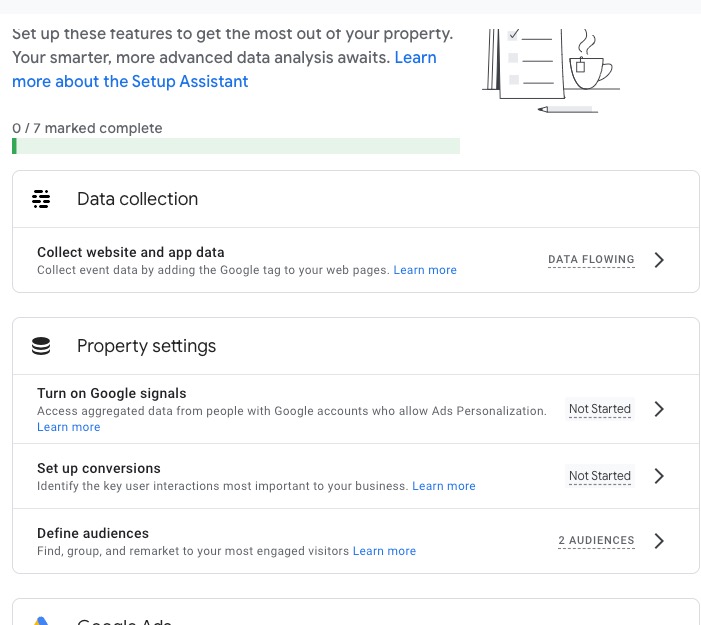
Task: Click the Google Ads logo icon
Action: 41,621
